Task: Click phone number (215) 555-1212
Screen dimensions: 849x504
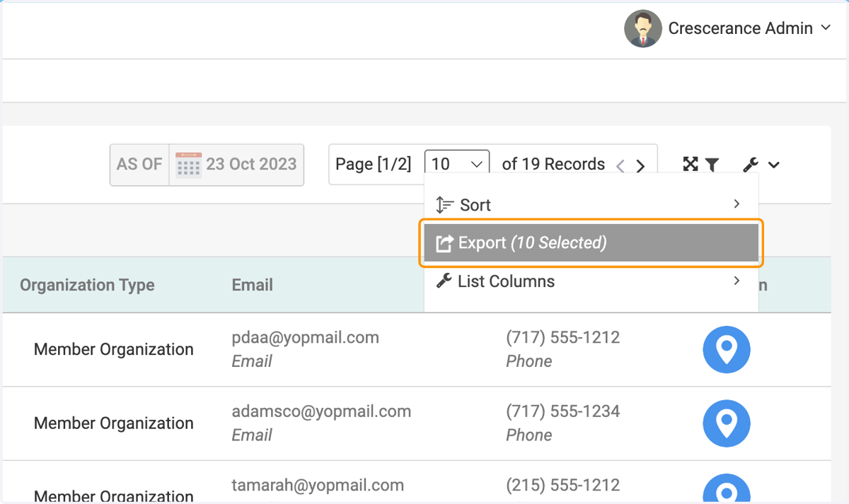Action: (x=563, y=486)
